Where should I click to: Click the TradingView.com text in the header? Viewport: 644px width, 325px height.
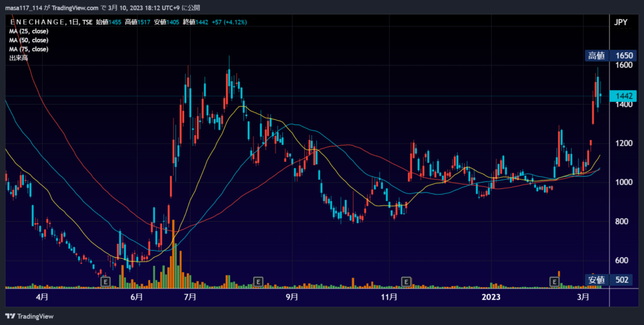(x=75, y=8)
